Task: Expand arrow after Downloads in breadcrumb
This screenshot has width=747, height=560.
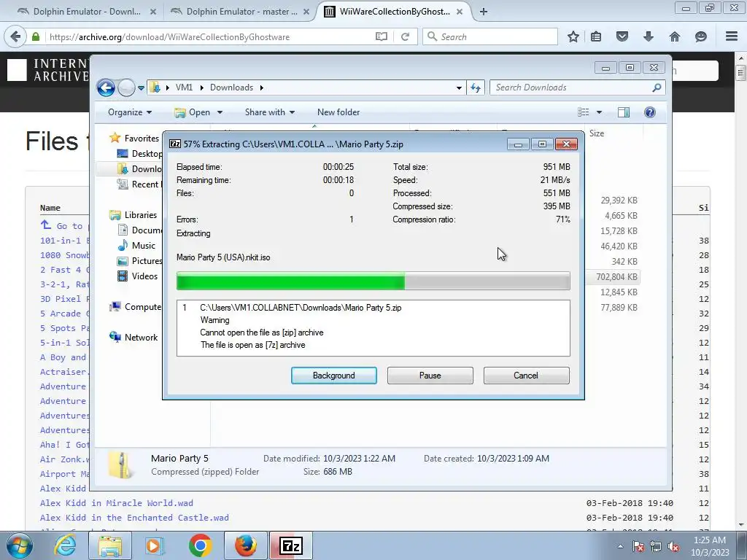Action: tap(262, 87)
